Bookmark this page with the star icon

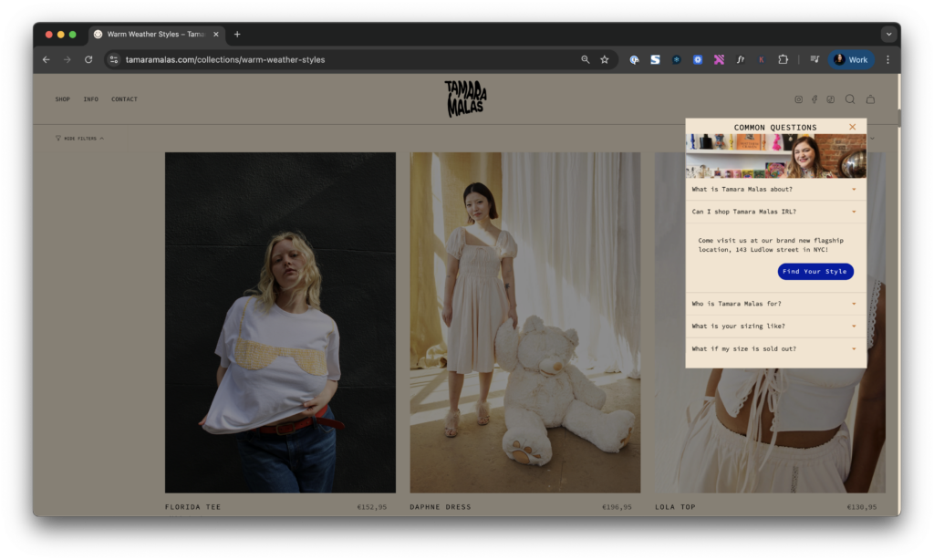point(604,59)
